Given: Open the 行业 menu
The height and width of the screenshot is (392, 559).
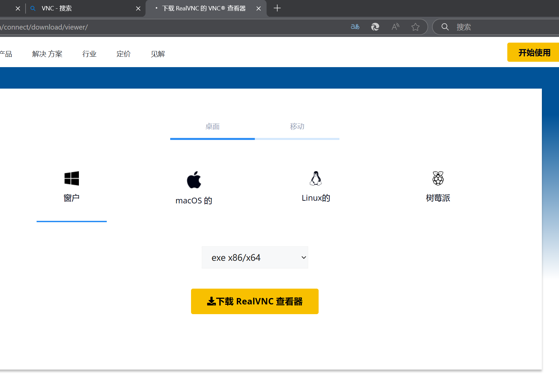Looking at the screenshot, I should tap(89, 54).
